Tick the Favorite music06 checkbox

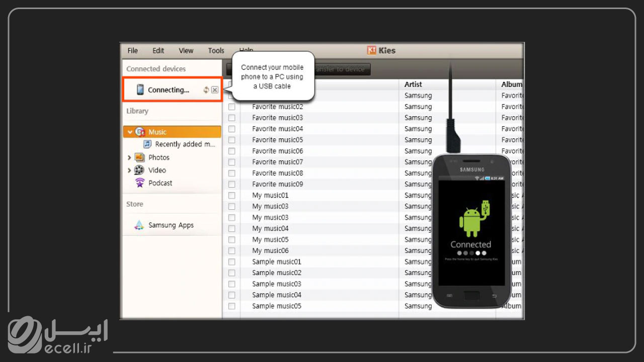pos(232,151)
